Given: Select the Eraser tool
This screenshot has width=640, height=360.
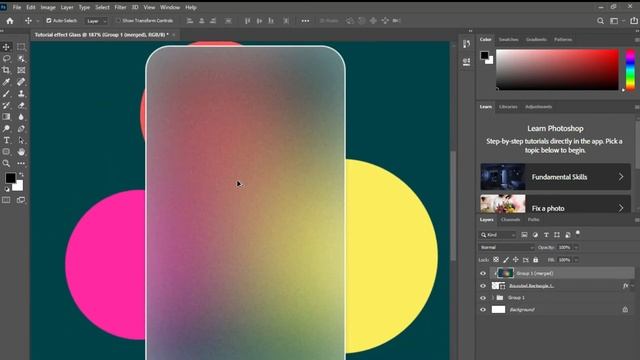Looking at the screenshot, I should click(x=21, y=105).
